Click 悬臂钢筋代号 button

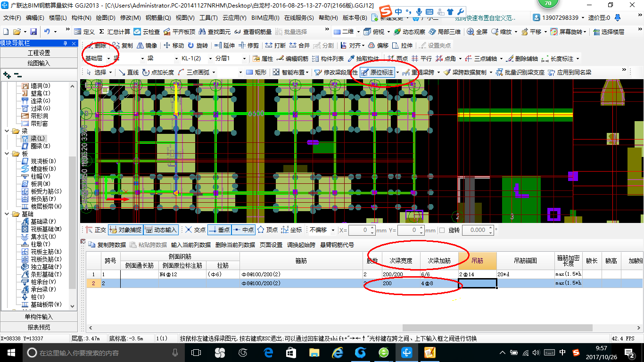(x=337, y=245)
